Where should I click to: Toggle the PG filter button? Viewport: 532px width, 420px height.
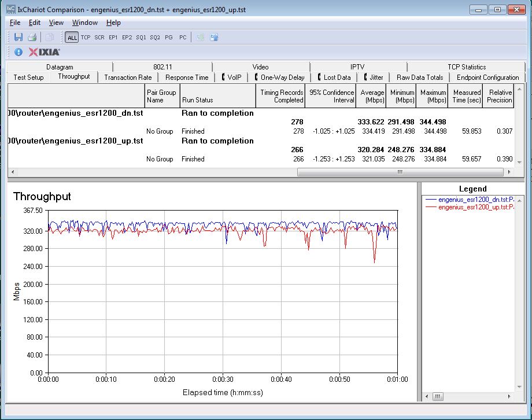[x=169, y=38]
